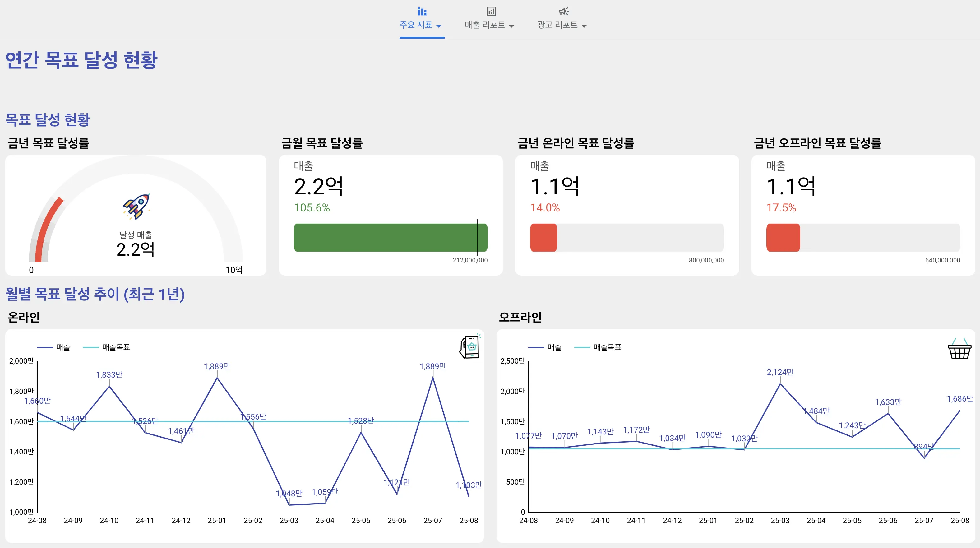Hide the 매출목표 series in the 오프라인 chart

pyautogui.click(x=599, y=347)
